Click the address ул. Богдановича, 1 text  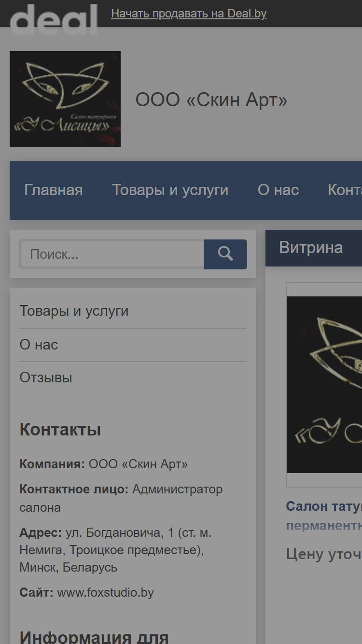[x=116, y=550]
